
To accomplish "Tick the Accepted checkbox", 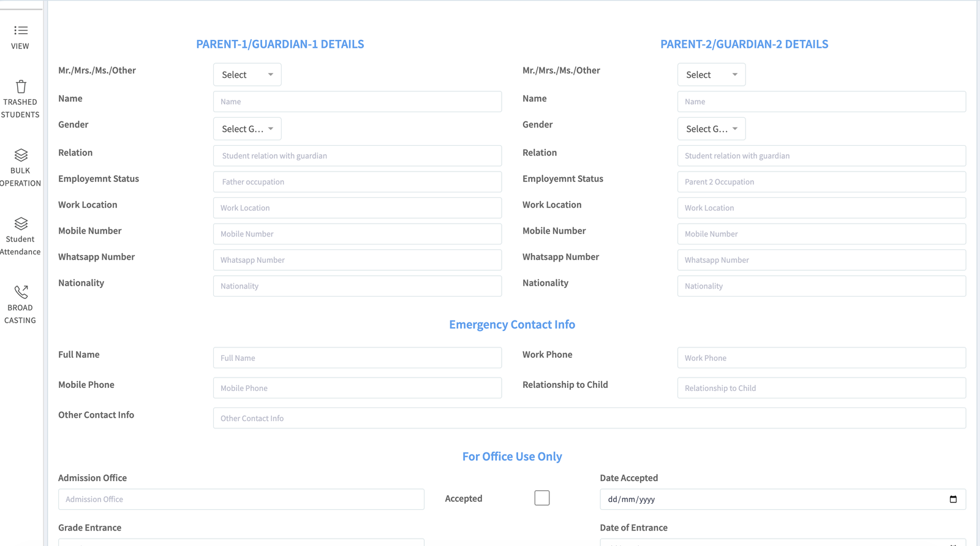I will click(x=542, y=498).
